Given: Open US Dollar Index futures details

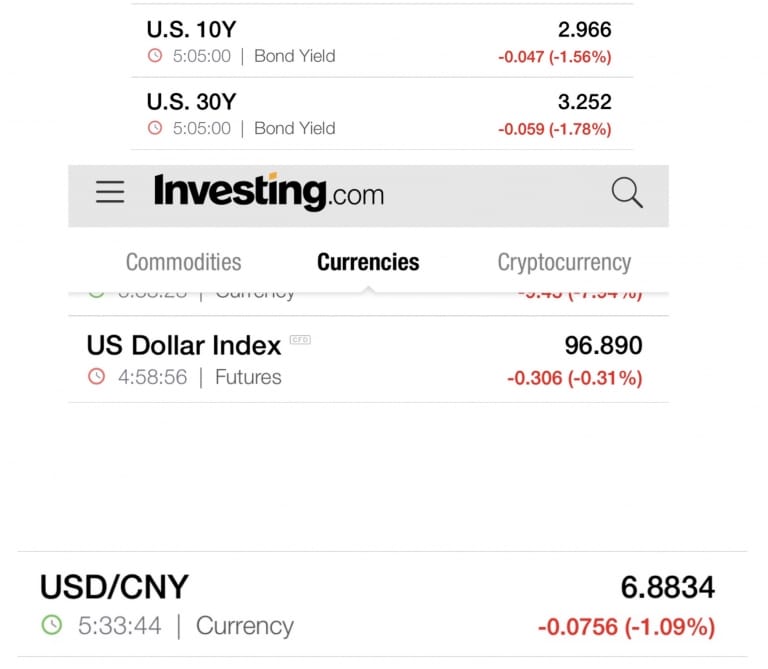Looking at the screenshot, I should (x=368, y=359).
